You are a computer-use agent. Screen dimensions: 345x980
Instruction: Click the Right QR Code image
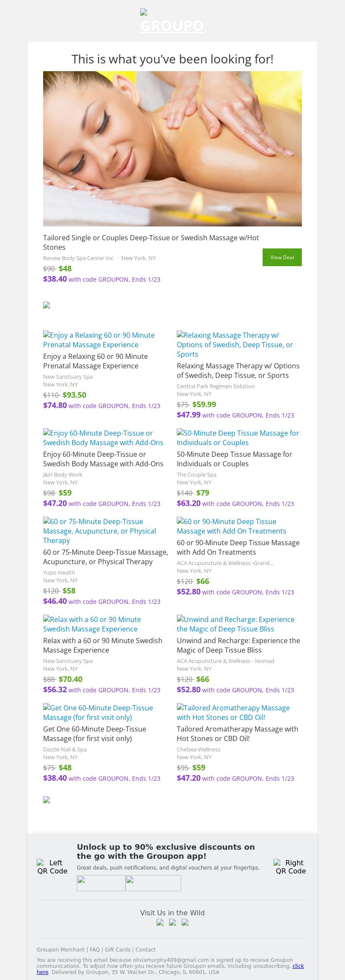coord(291,867)
